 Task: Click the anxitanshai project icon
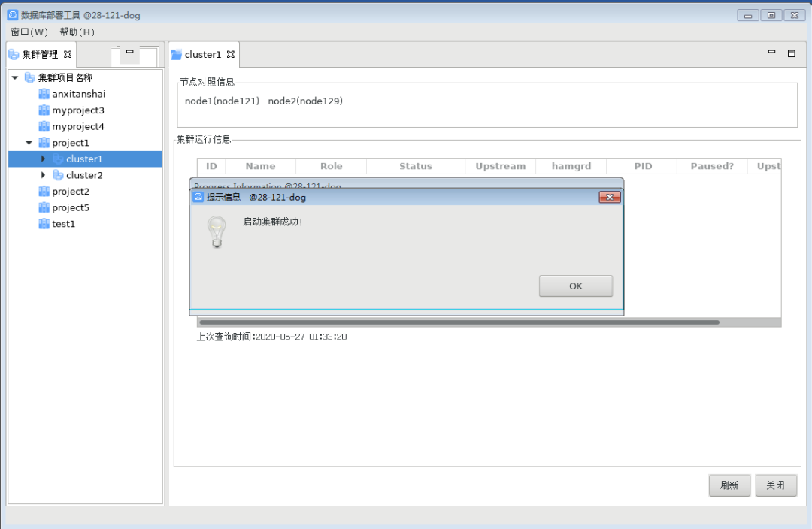tap(44, 94)
